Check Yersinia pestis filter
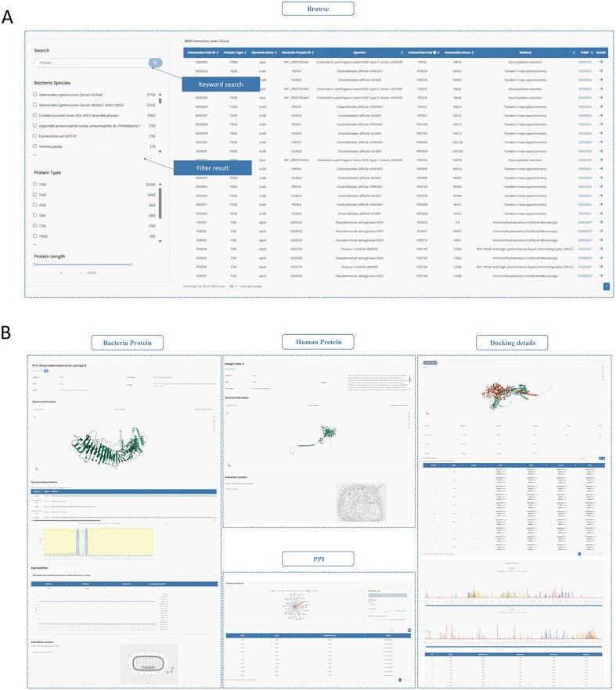Screen dimensions: 616x690 (34, 146)
